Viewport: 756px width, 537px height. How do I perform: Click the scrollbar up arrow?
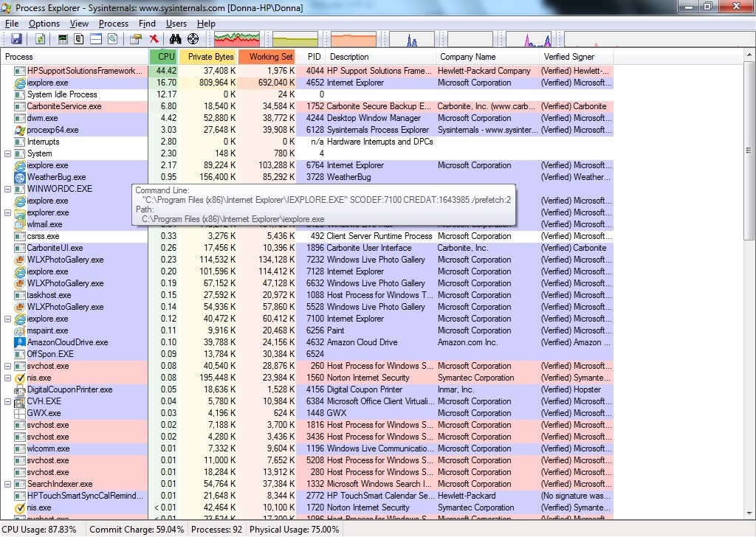[749, 55]
